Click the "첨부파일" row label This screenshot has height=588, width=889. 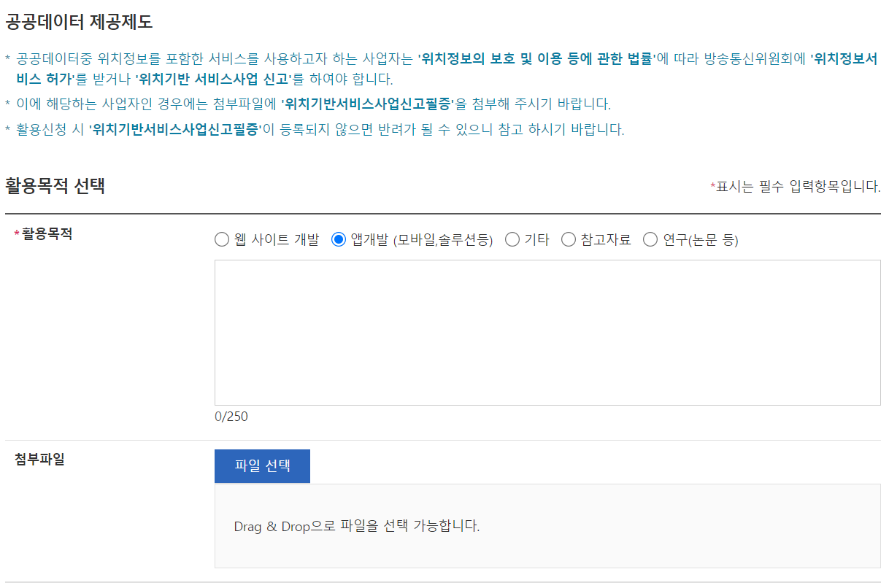pyautogui.click(x=39, y=460)
